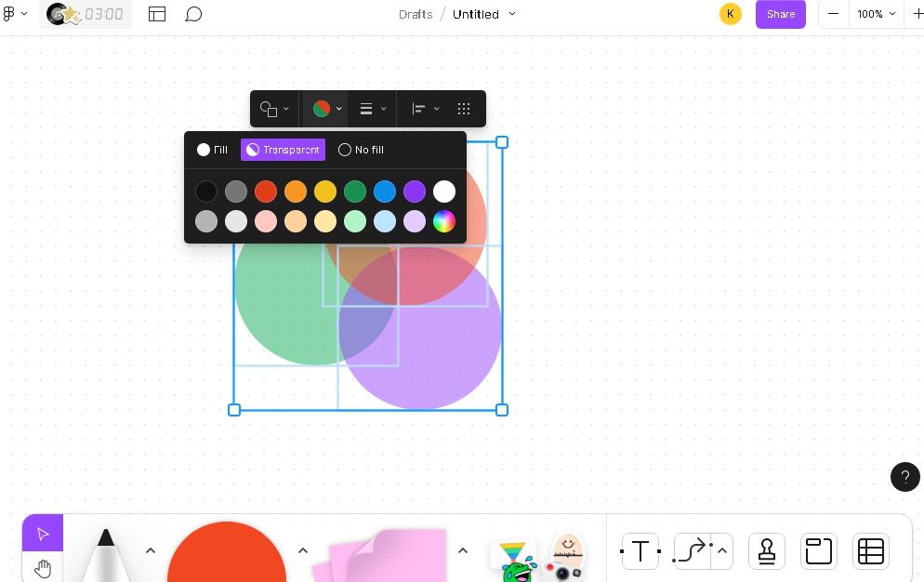Screen dimensions: 924x582
Task: Click the Drafts breadcrumb
Action: (x=416, y=14)
